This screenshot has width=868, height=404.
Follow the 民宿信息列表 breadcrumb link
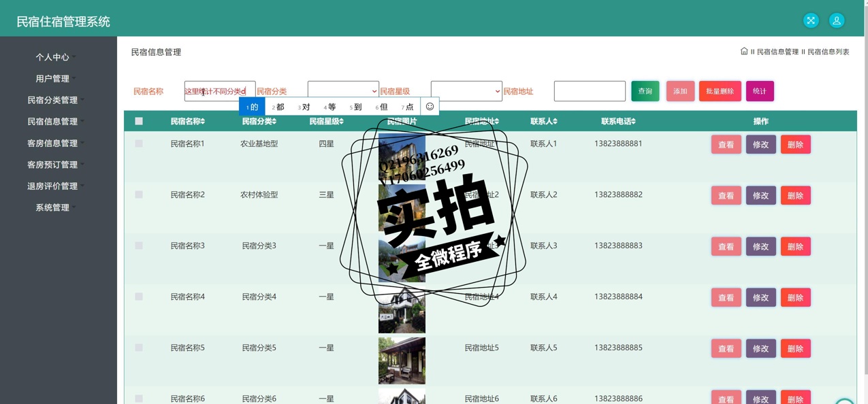tap(828, 52)
